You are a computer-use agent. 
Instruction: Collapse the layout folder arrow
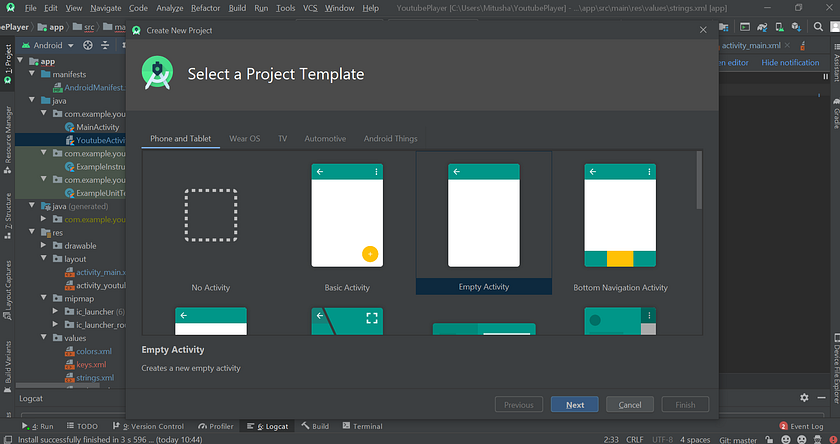point(44,259)
